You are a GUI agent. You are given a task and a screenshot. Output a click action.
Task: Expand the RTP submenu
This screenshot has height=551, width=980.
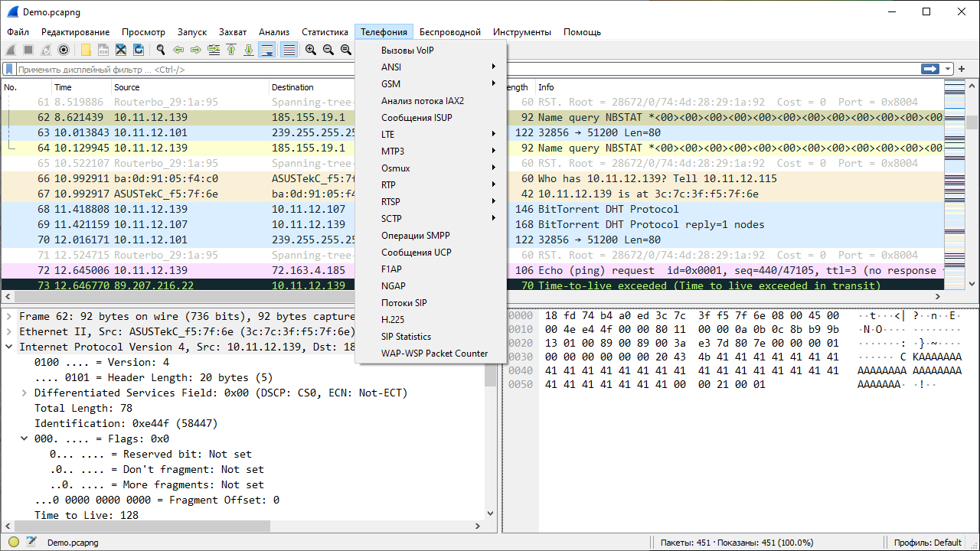point(430,185)
